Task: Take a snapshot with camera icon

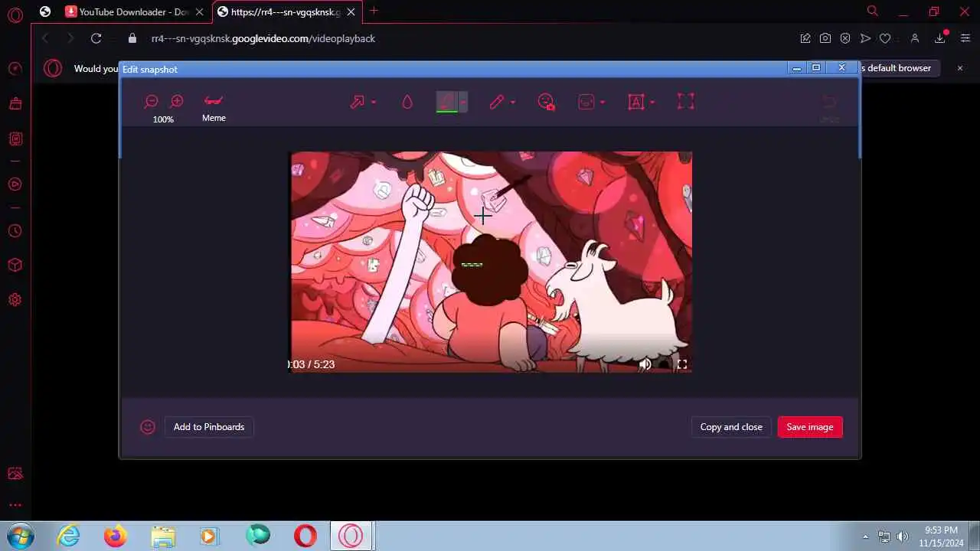Action: coord(825,38)
